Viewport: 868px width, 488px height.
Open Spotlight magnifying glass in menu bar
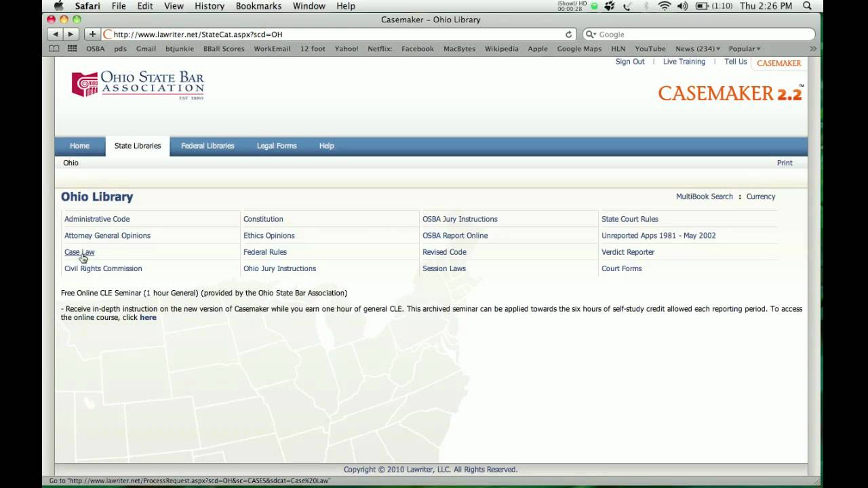pyautogui.click(x=807, y=6)
